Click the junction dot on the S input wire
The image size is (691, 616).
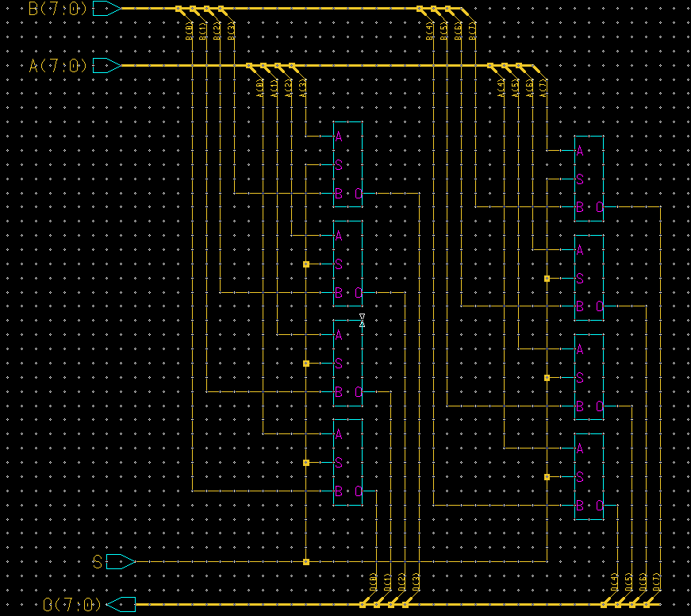(x=306, y=562)
